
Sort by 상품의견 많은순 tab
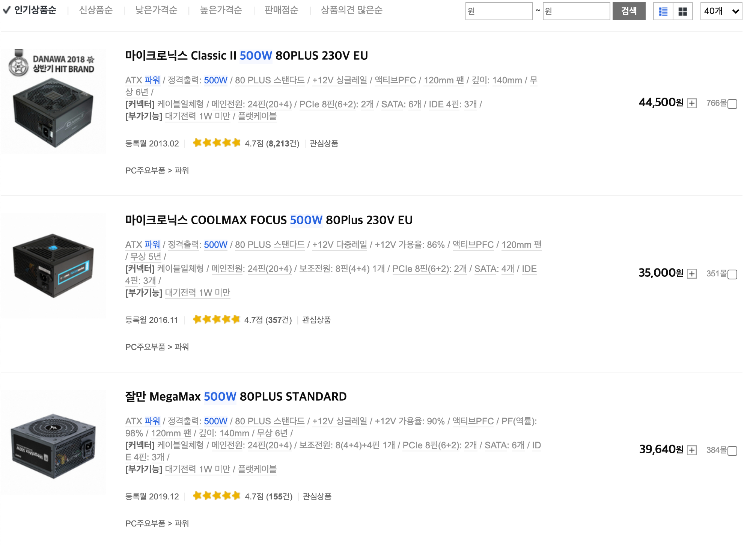[351, 10]
